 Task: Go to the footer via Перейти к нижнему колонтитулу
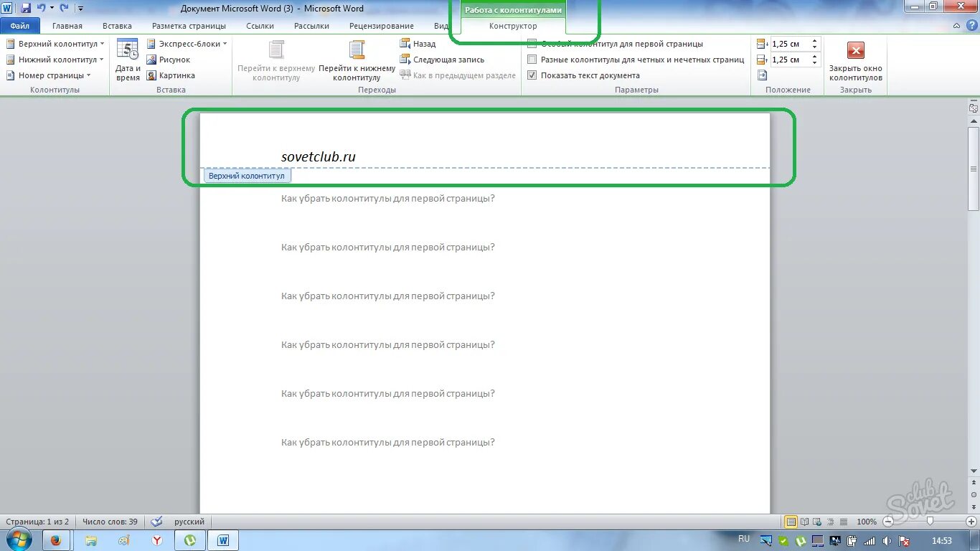pyautogui.click(x=357, y=60)
